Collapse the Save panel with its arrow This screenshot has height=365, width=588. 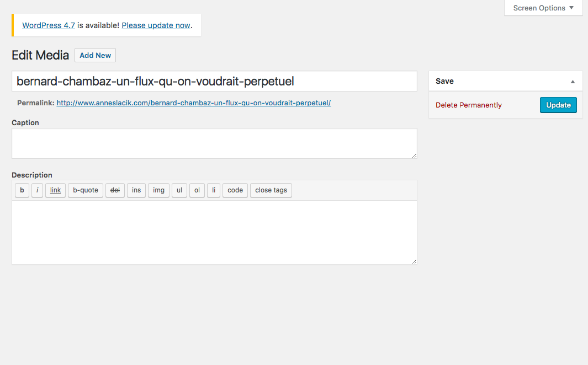point(573,82)
